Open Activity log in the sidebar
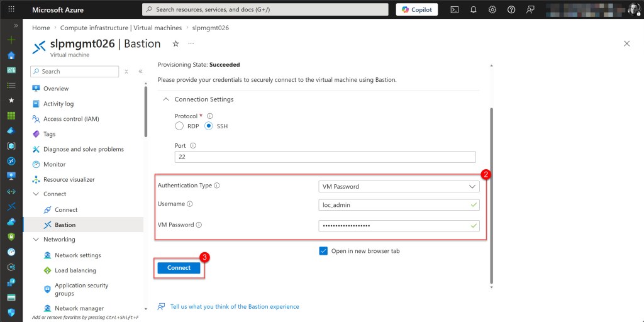This screenshot has height=322, width=644. pos(58,104)
